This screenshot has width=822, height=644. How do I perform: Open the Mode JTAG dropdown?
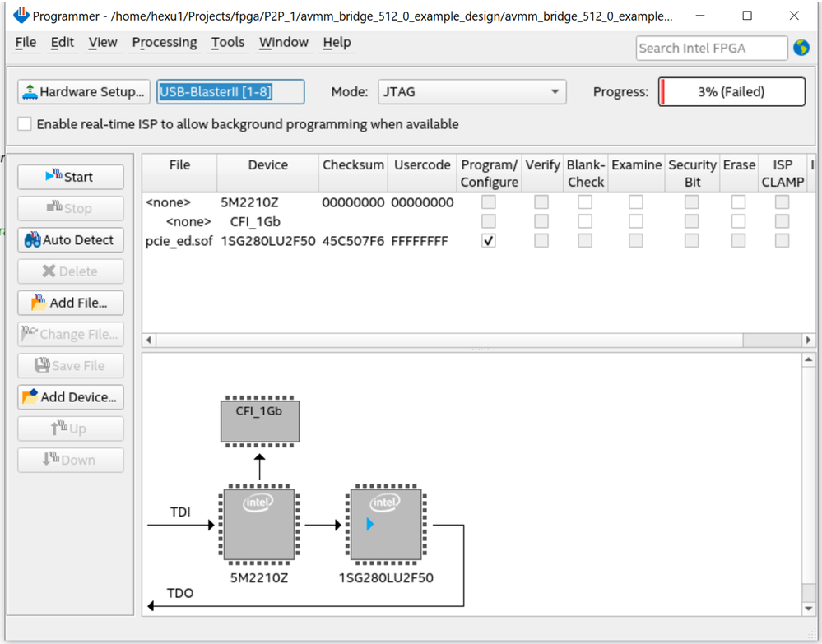pos(471,91)
